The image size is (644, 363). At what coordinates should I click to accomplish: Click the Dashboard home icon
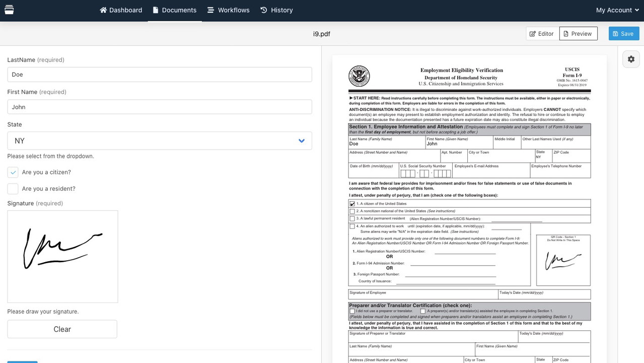click(x=103, y=10)
